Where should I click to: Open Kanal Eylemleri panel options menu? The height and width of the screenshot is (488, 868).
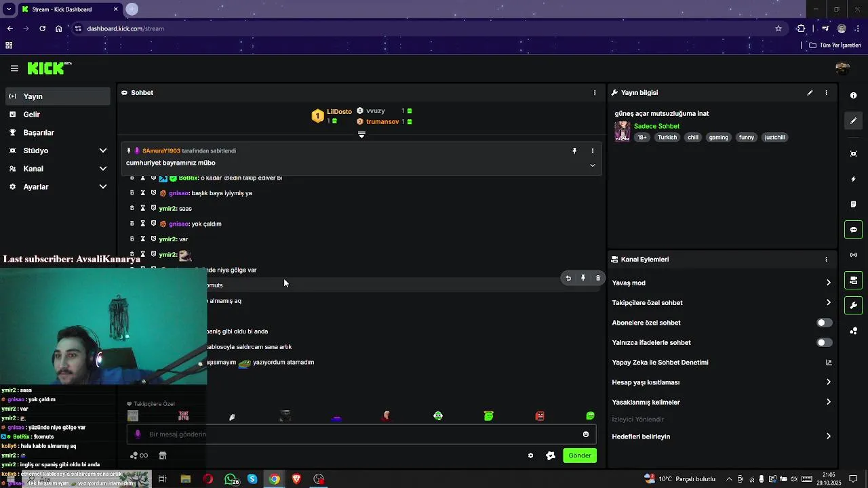826,260
